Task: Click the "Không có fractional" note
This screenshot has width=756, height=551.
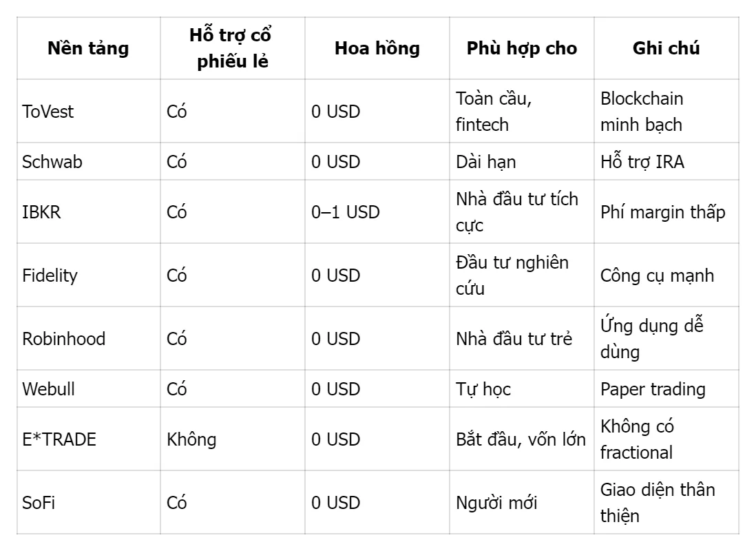Action: click(x=637, y=439)
